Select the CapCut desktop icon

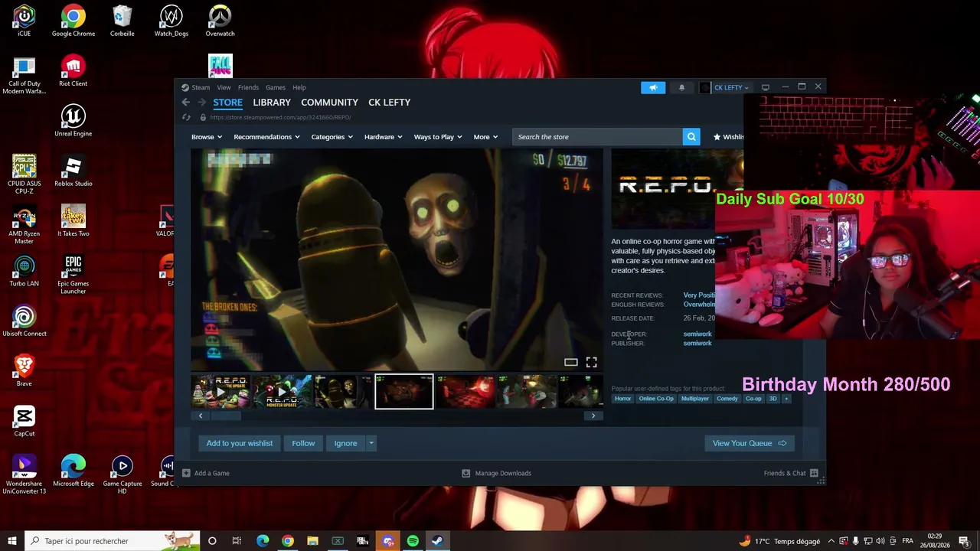[x=24, y=421]
